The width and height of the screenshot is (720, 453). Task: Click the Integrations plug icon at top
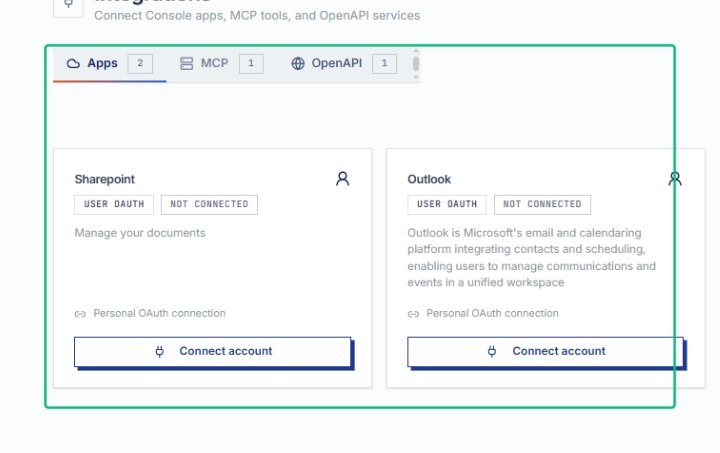[x=68, y=5]
